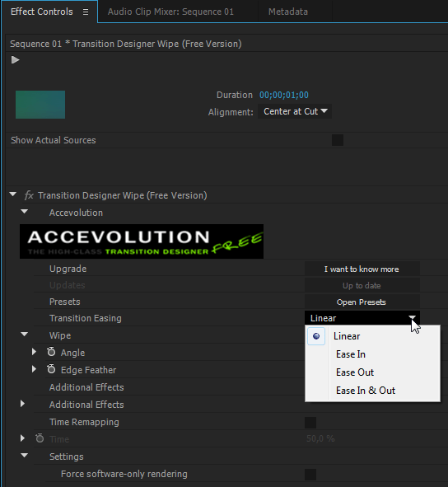Open the Alignment Center at Cut dropdown
This screenshot has width=448, height=487.
tap(295, 111)
